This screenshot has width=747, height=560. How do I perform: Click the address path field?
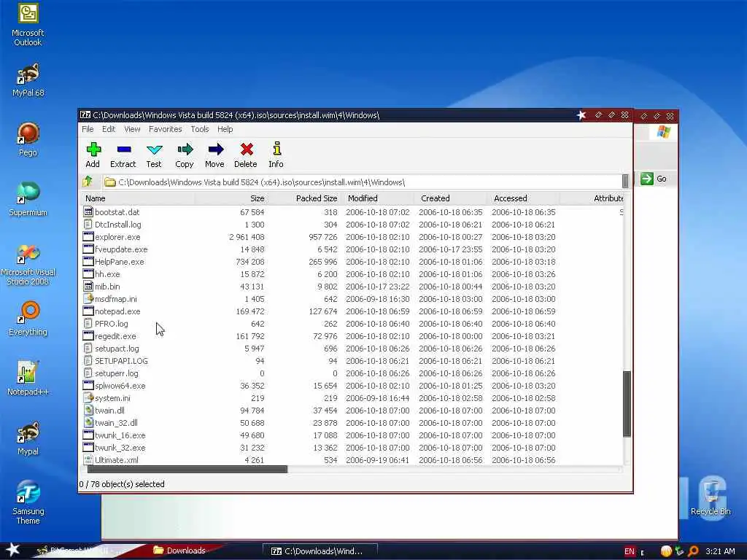point(362,182)
